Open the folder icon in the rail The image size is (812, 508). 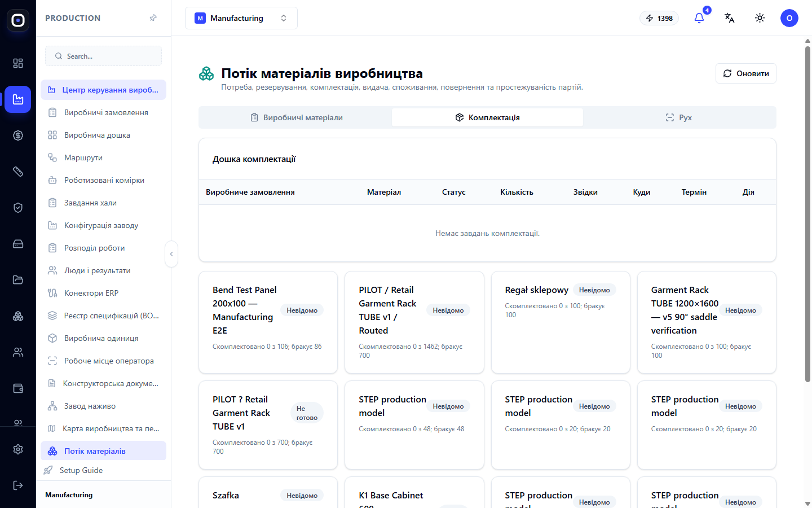[x=18, y=280]
